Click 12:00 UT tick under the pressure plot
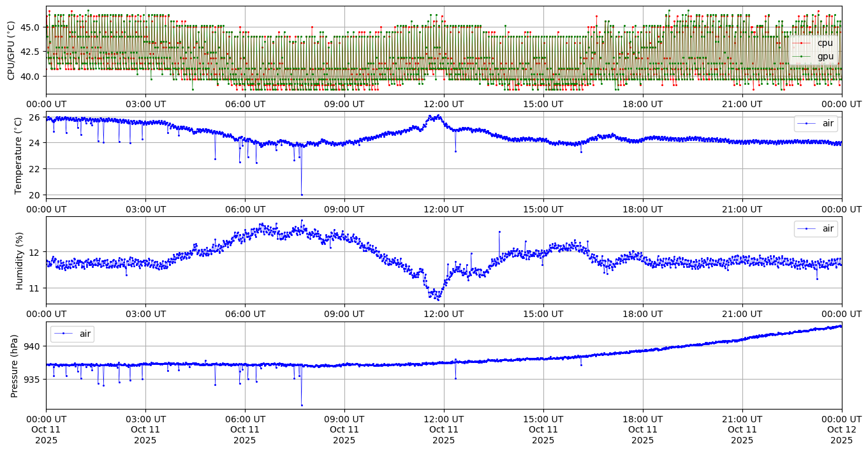The width and height of the screenshot is (868, 451). [x=443, y=419]
